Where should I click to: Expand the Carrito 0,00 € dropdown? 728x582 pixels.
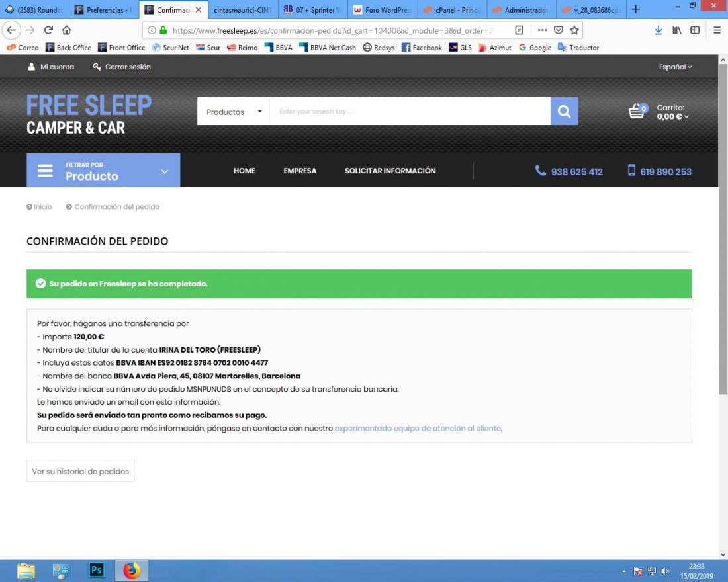672,112
